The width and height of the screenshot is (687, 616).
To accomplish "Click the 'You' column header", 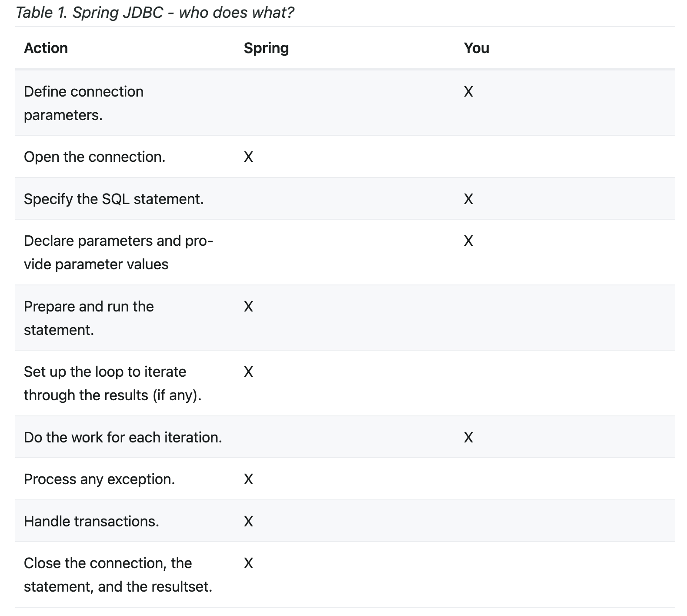I will pyautogui.click(x=477, y=48).
